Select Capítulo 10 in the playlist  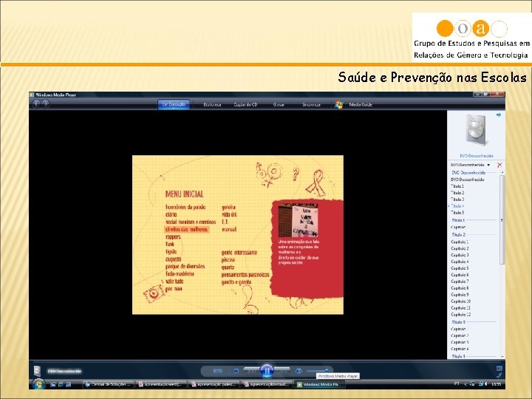pyautogui.click(x=461, y=301)
